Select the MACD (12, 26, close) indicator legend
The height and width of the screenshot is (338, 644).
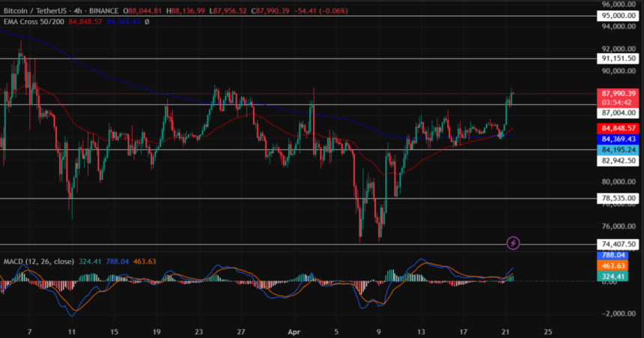(x=39, y=262)
